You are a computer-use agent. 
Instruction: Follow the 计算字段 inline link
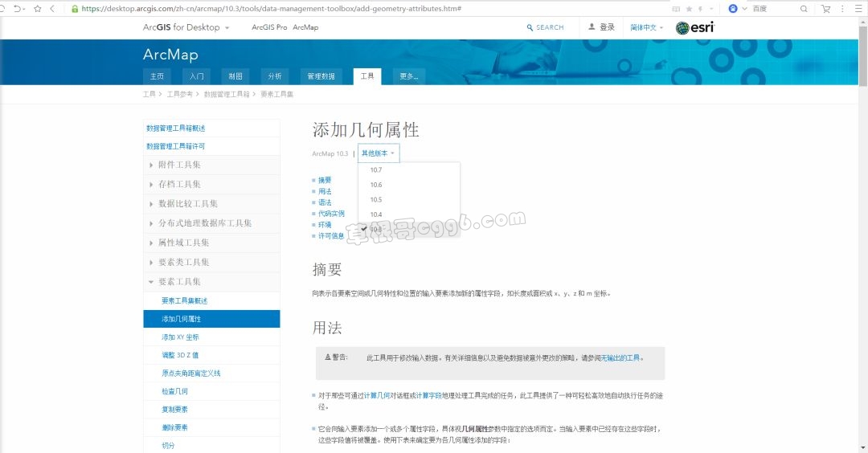(428, 396)
